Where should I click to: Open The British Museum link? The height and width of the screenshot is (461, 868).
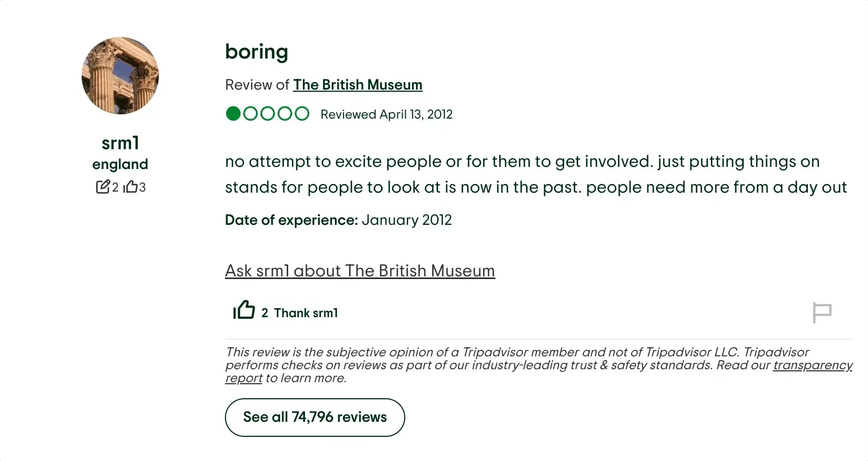[x=358, y=85]
